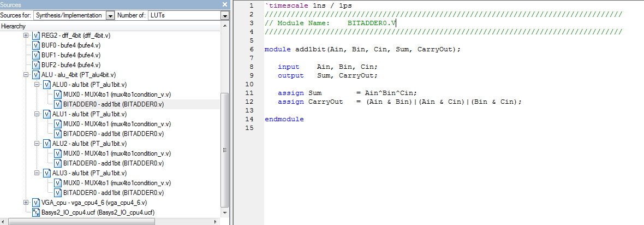This screenshot has height=225, width=644.
Task: Select BITADDER0 - add1bit under ALU0
Action: [114, 104]
